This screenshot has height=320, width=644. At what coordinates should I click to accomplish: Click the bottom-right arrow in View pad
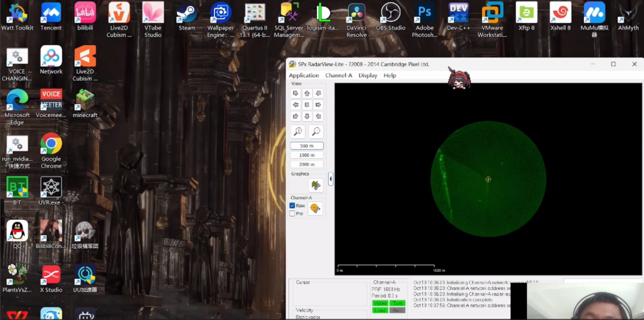click(x=318, y=117)
